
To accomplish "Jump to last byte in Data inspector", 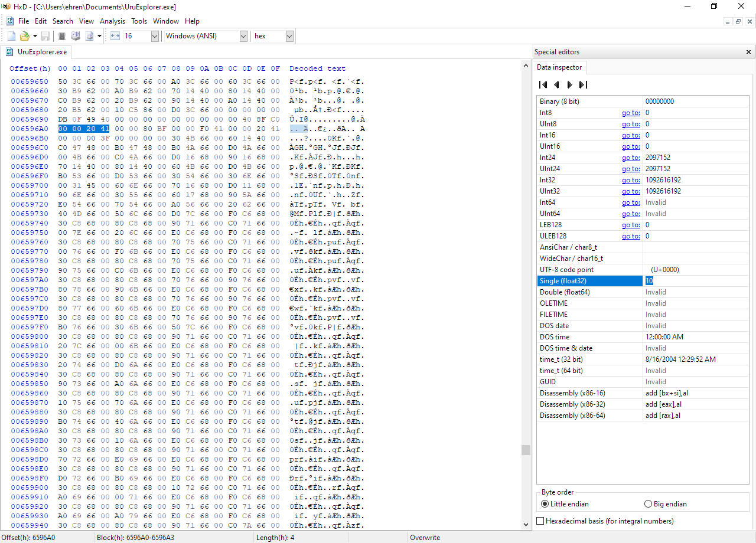I will tap(583, 84).
